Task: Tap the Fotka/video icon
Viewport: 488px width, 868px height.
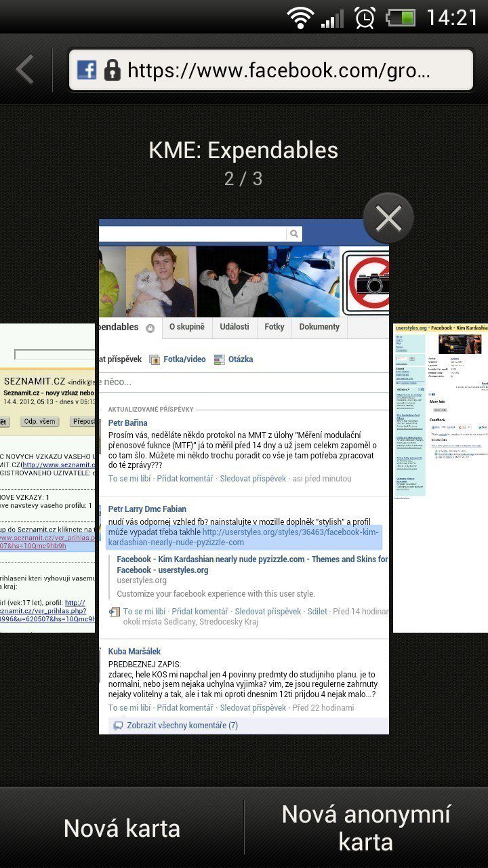Action: (155, 359)
